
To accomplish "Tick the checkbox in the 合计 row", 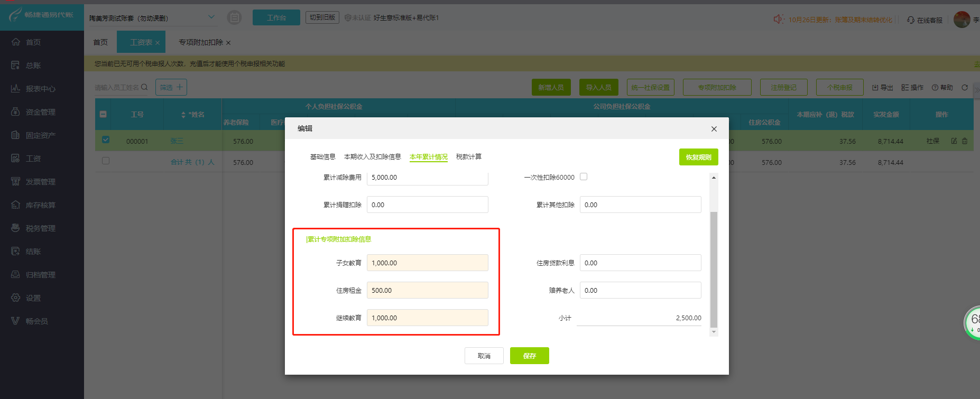I will 106,161.
